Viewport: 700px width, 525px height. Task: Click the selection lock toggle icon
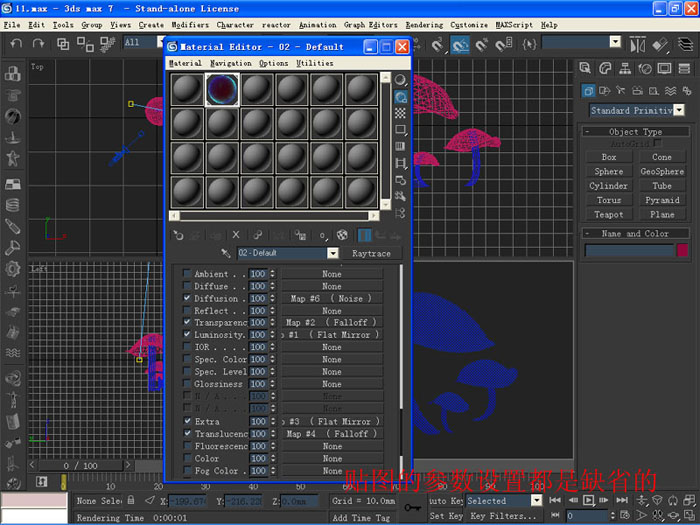(131, 500)
